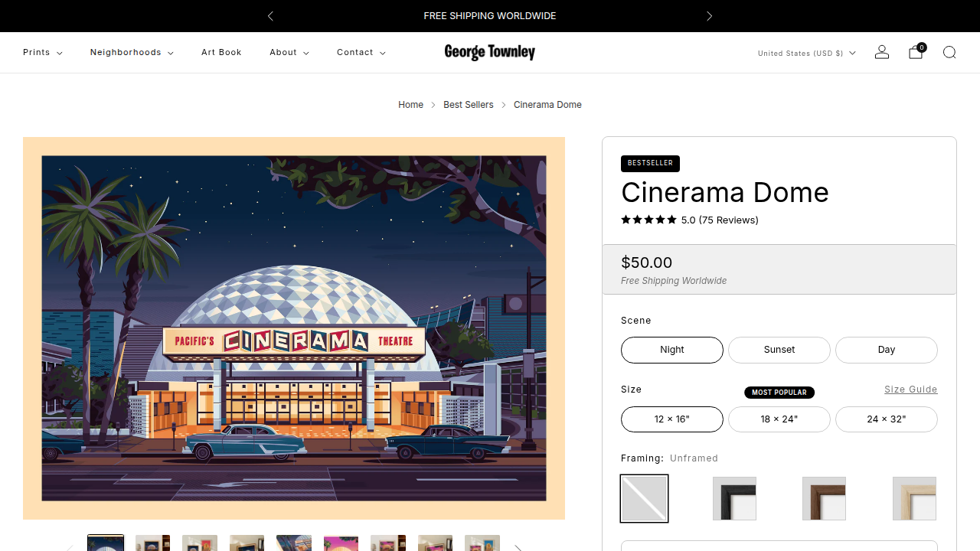Open the 5.0 (75 Reviews) link
This screenshot has width=980, height=551.
point(720,220)
